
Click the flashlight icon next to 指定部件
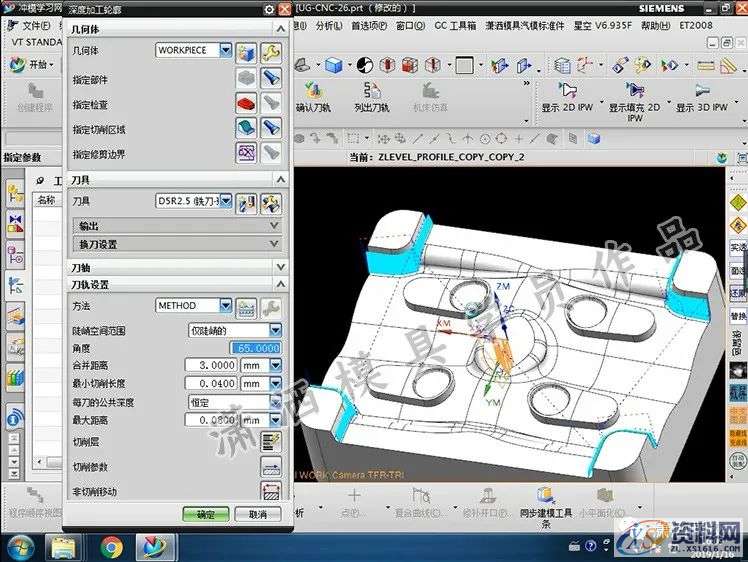(270, 78)
